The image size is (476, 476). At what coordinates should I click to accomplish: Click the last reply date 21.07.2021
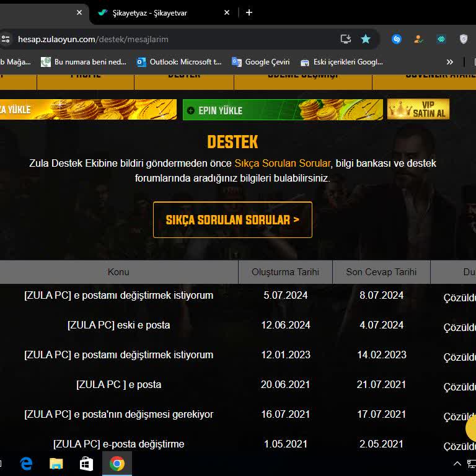pyautogui.click(x=381, y=385)
